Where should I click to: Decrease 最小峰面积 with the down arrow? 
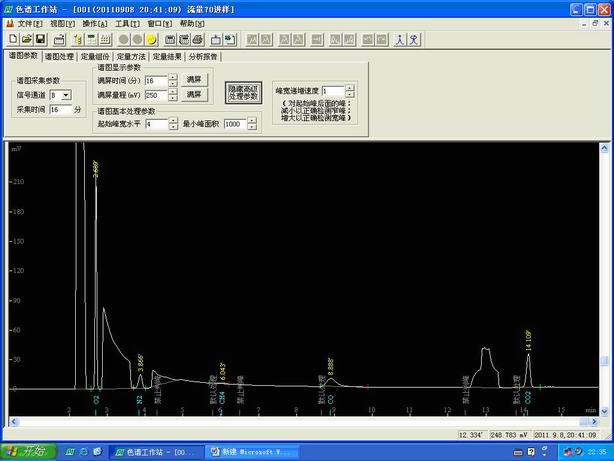point(252,127)
